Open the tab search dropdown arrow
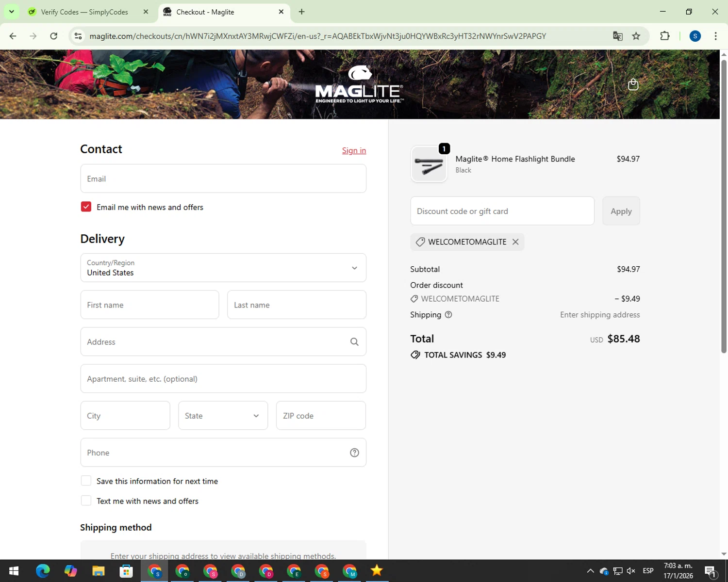The image size is (728, 582). [x=11, y=12]
